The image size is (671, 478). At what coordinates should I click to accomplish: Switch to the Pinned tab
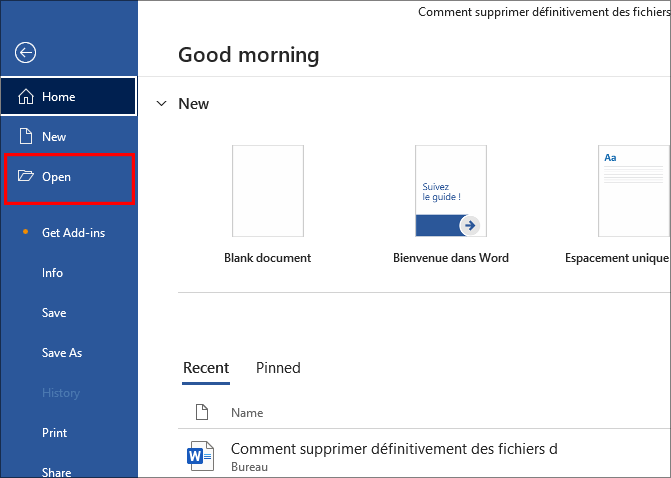coord(278,368)
